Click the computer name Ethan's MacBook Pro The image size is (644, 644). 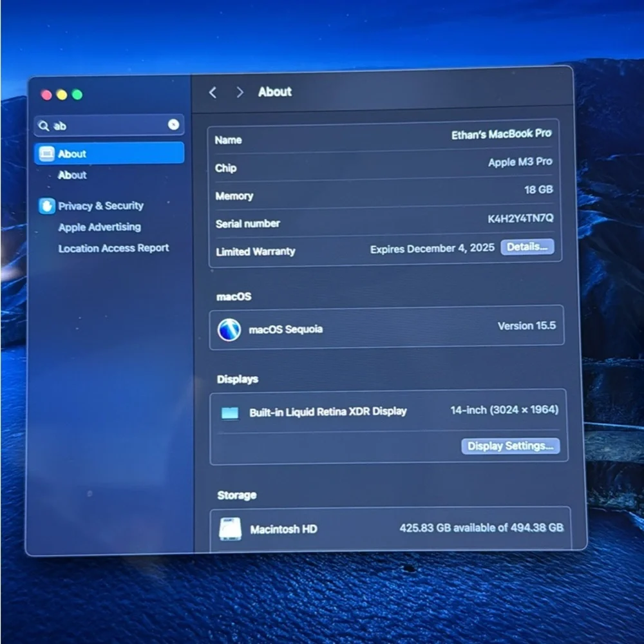tap(502, 135)
